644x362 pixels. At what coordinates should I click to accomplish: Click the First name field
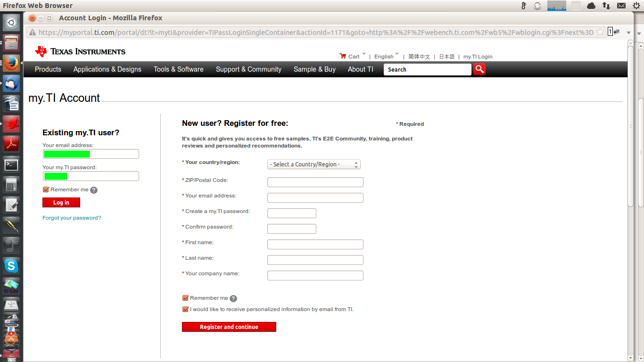[315, 244]
